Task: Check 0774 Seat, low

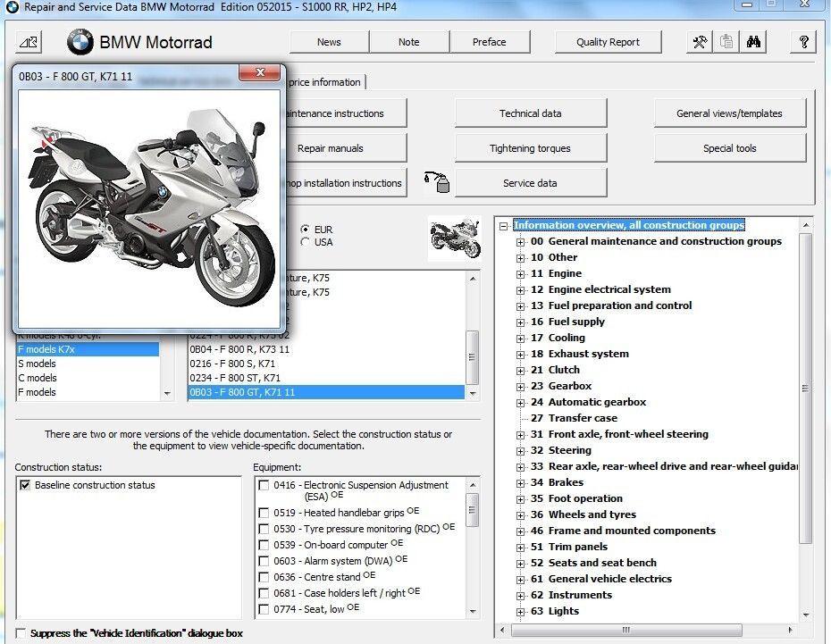Action: coord(264,609)
